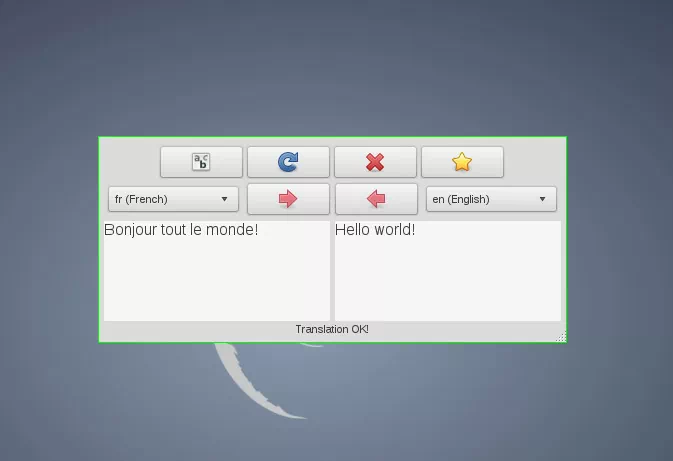Viewport: 673px width, 461px height.
Task: Click the word 'world!' in translated text
Action: click(396, 230)
